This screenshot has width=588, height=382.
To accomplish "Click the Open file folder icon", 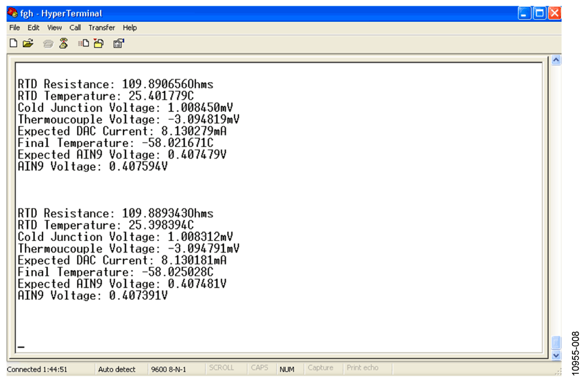I will pyautogui.click(x=28, y=44).
